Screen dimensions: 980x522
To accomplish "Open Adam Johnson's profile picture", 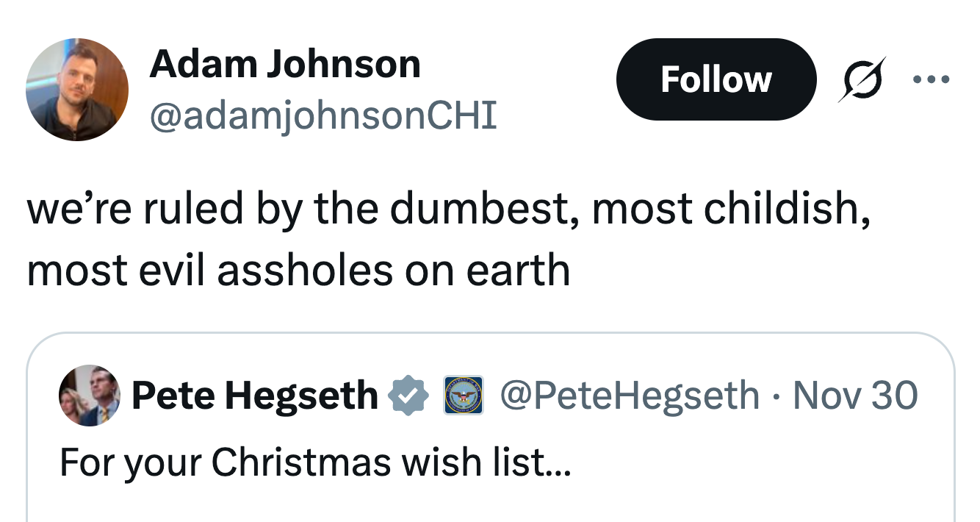I will (77, 90).
